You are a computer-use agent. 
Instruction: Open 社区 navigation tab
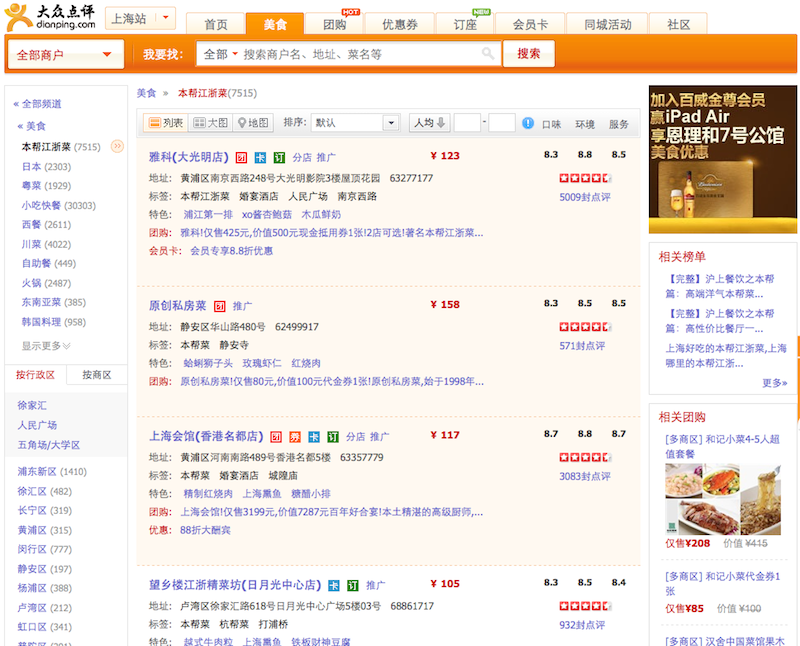(679, 24)
